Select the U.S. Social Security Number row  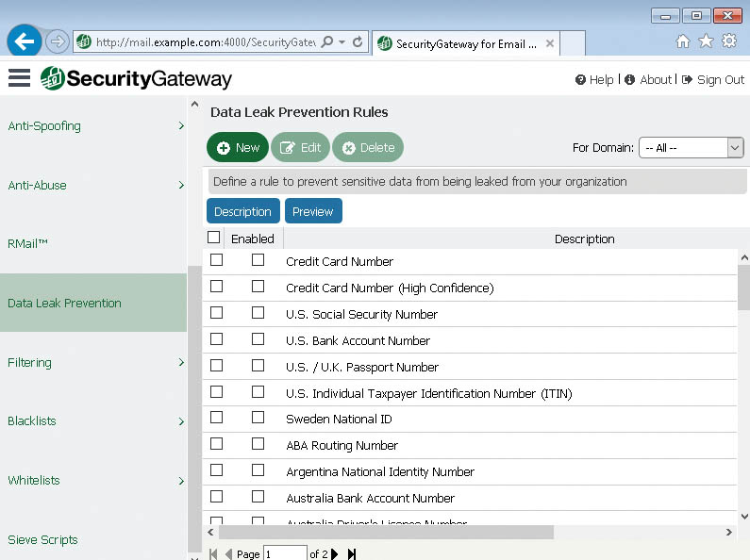216,314
